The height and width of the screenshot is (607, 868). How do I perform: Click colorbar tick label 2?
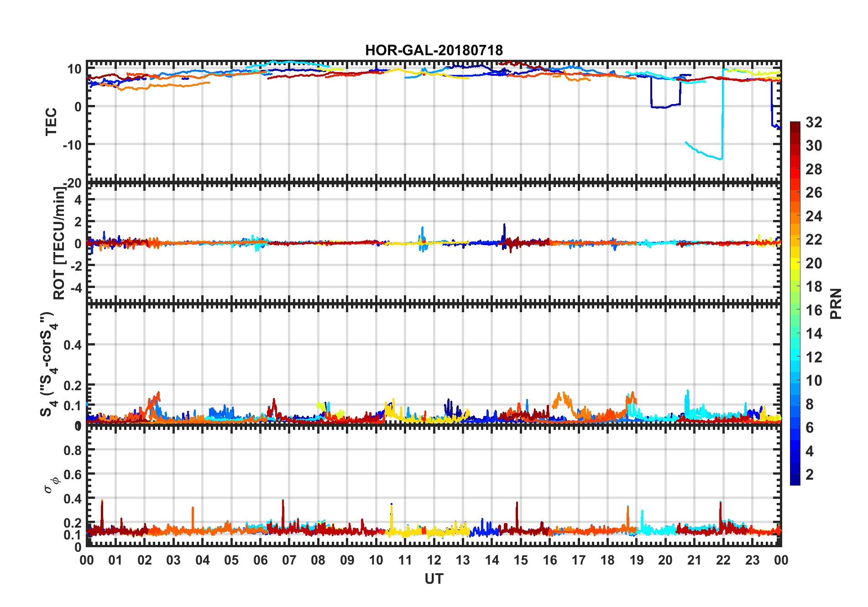click(810, 474)
